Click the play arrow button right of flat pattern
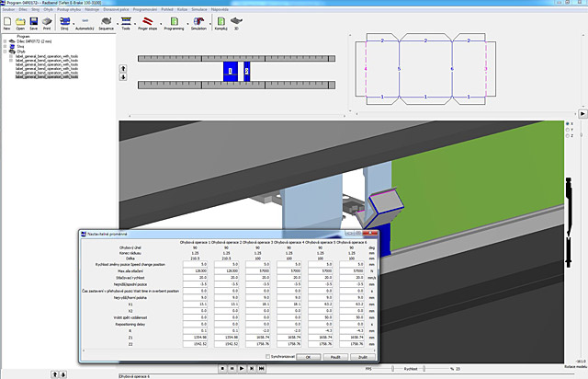Screen dimensions: 588x379 click(582, 113)
